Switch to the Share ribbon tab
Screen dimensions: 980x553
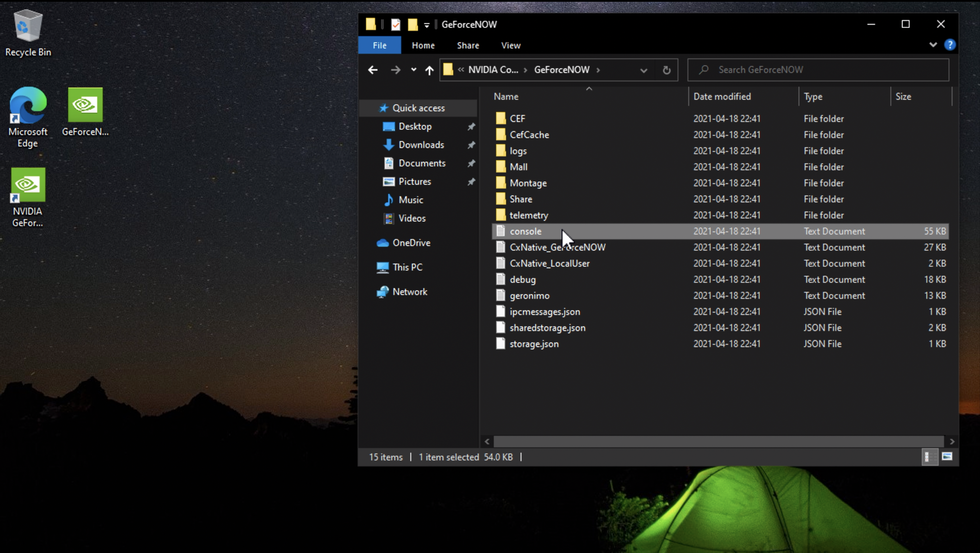468,45
